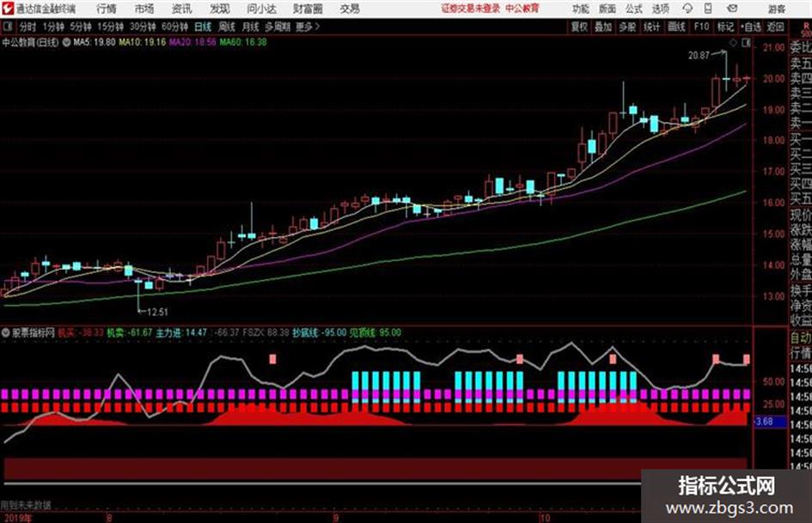Click the 21.00 price axis label
Screen dimensions: 812x523
click(x=773, y=47)
